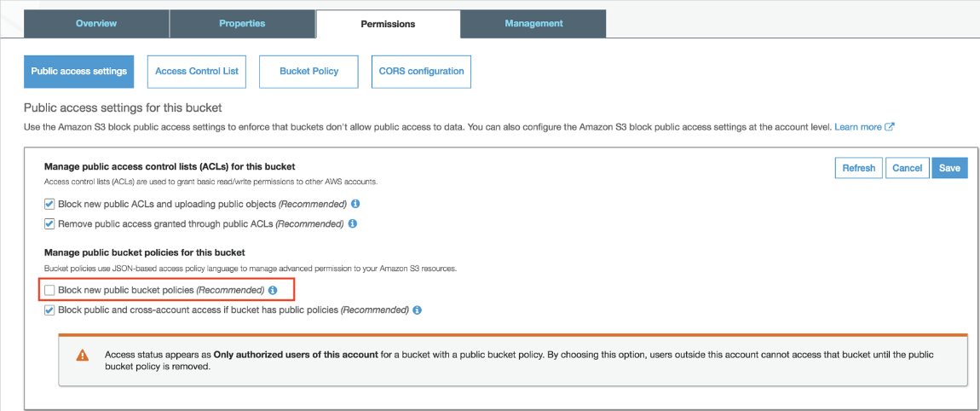Switch to the Overview tab
Image resolution: width=980 pixels, height=411 pixels.
[96, 24]
